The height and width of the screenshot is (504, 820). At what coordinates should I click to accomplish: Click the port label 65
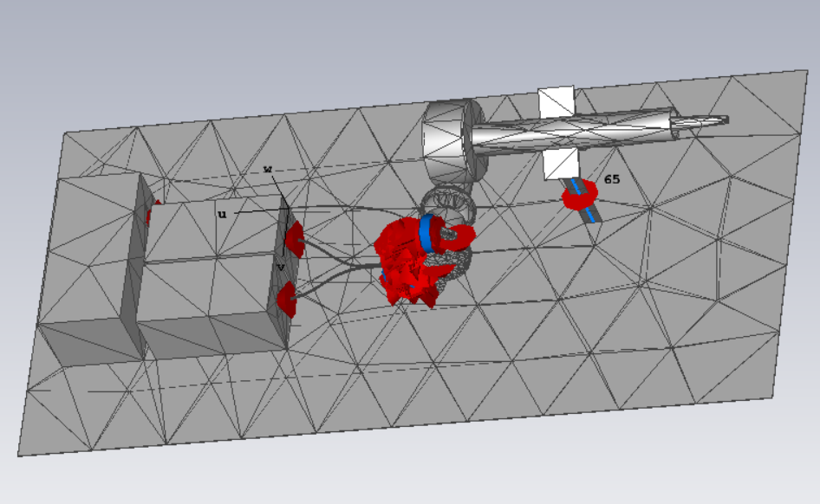[x=612, y=179]
